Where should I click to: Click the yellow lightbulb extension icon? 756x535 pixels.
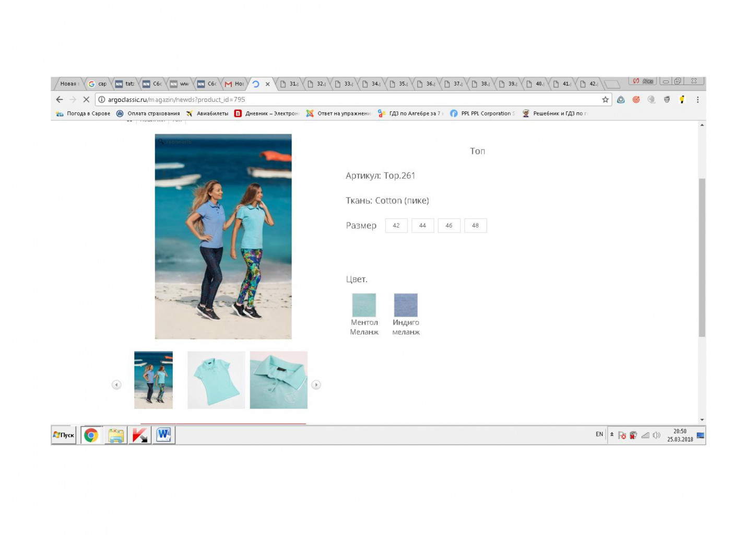pyautogui.click(x=682, y=99)
